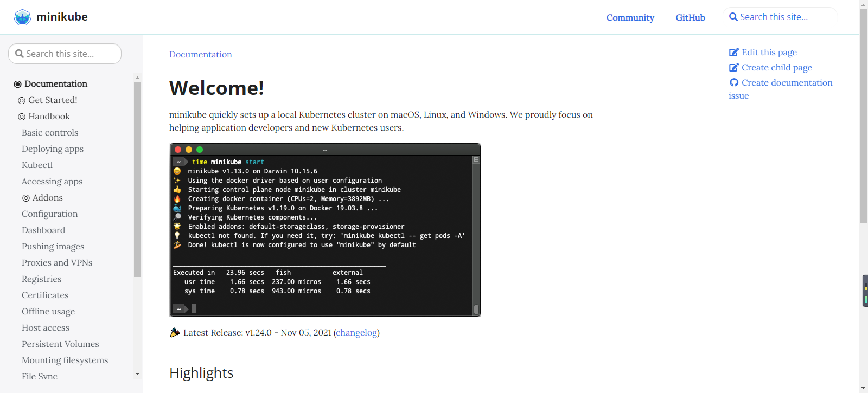The image size is (868, 393).
Task: Open the Community menu link
Action: [x=630, y=17]
